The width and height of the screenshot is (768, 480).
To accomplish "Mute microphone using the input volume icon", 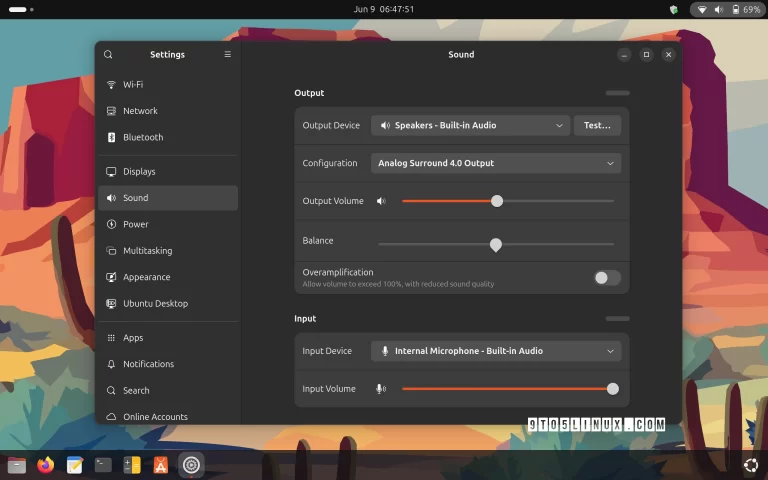I will [x=381, y=389].
